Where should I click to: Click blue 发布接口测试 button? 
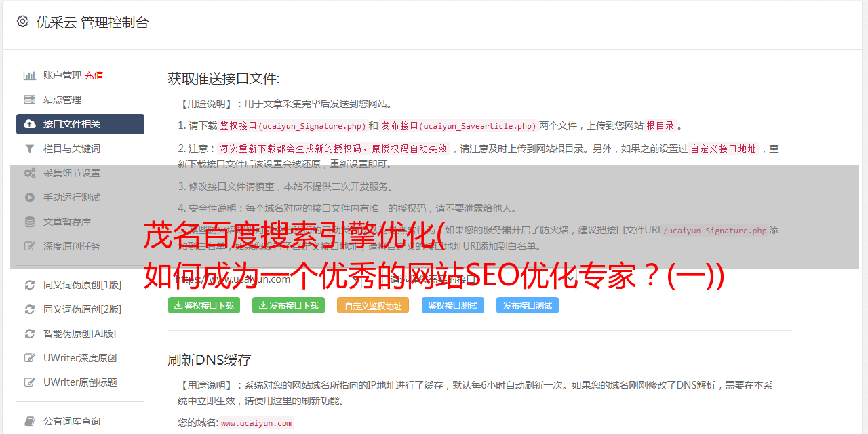coord(528,305)
